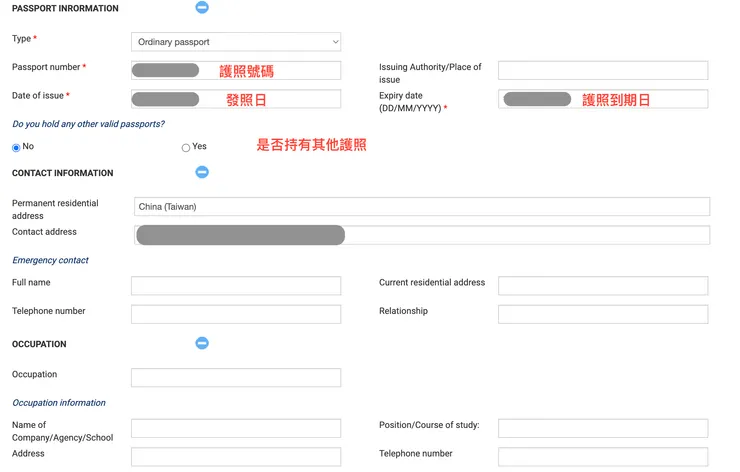The image size is (740, 472).
Task: Click the 'CONTACT INFORMATION' heading
Action: (x=63, y=173)
